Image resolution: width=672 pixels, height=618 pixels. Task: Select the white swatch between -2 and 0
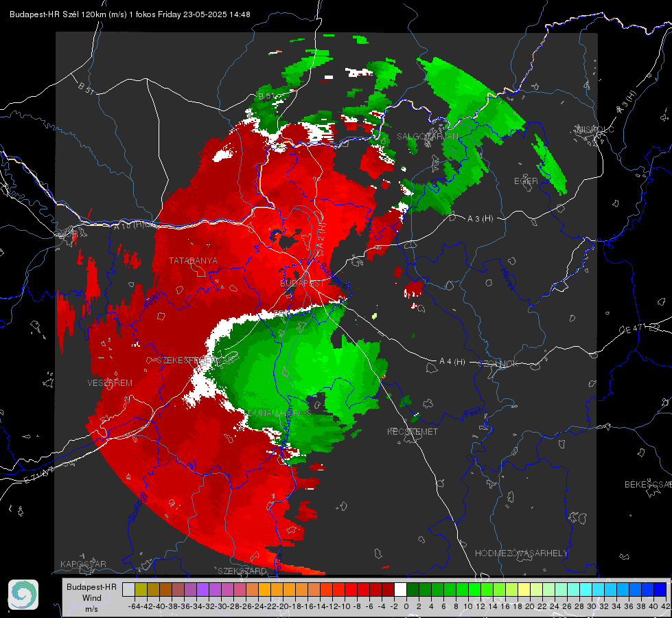pyautogui.click(x=400, y=589)
